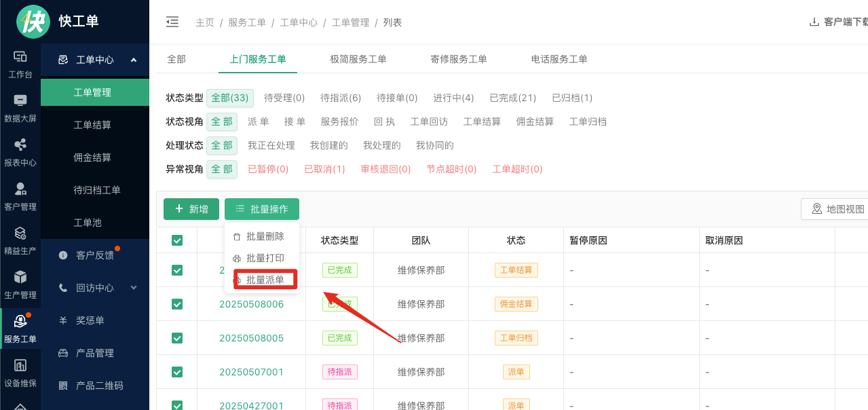
Task: Switch to the 极简服务工单 tab
Action: point(358,59)
